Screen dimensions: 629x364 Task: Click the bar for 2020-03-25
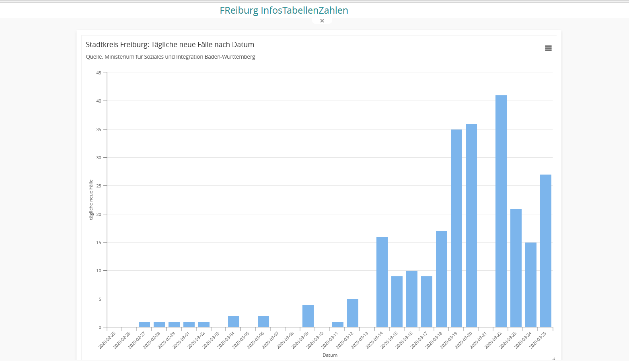(545, 251)
